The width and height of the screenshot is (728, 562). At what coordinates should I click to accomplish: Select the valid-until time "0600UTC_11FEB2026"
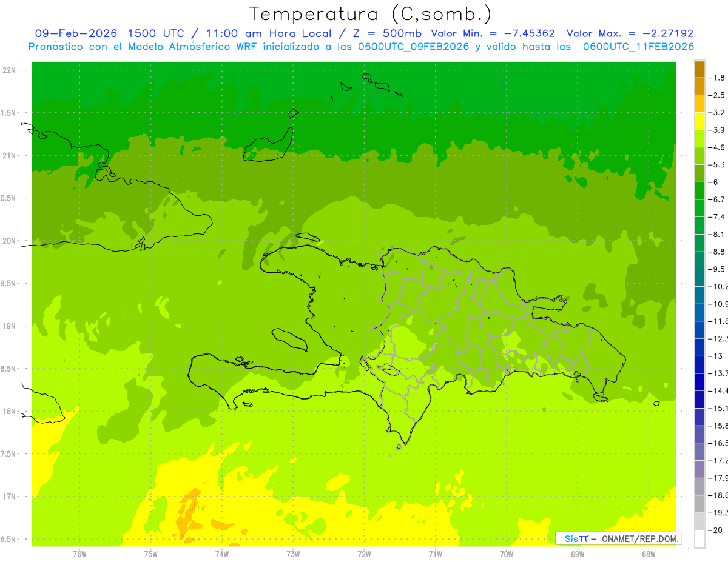point(638,47)
